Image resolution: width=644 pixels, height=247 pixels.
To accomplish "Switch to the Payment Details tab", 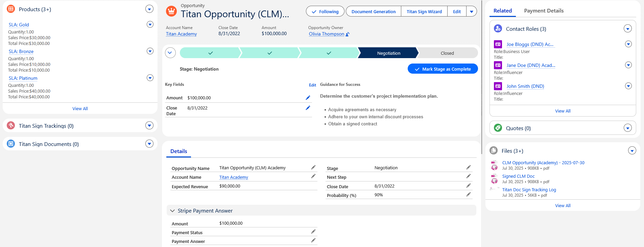I will pyautogui.click(x=544, y=11).
